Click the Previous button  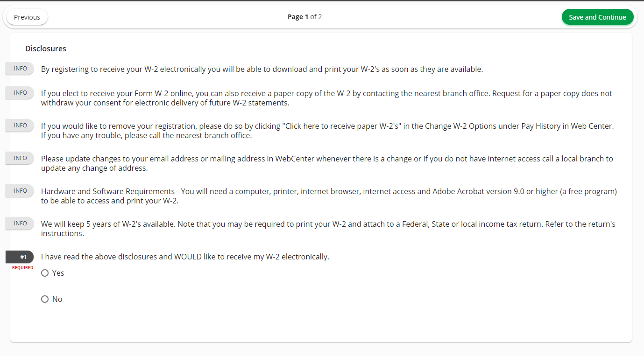coord(27,17)
